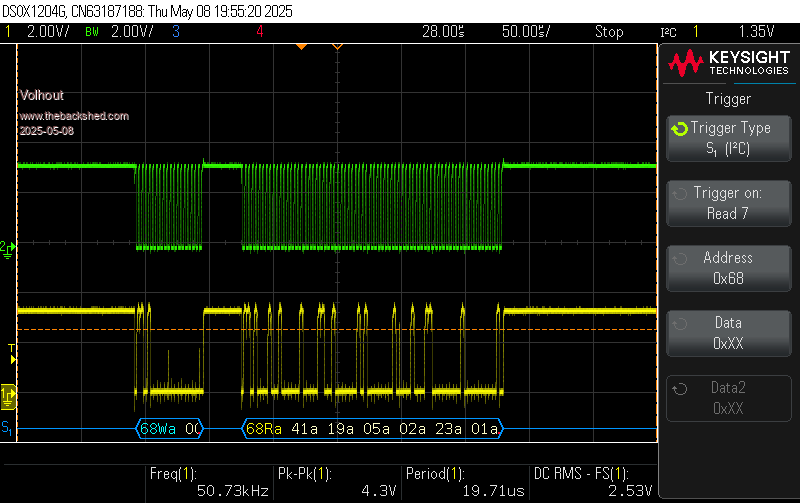
Task: Click the S1 serial bus label
Action: click(x=8, y=429)
